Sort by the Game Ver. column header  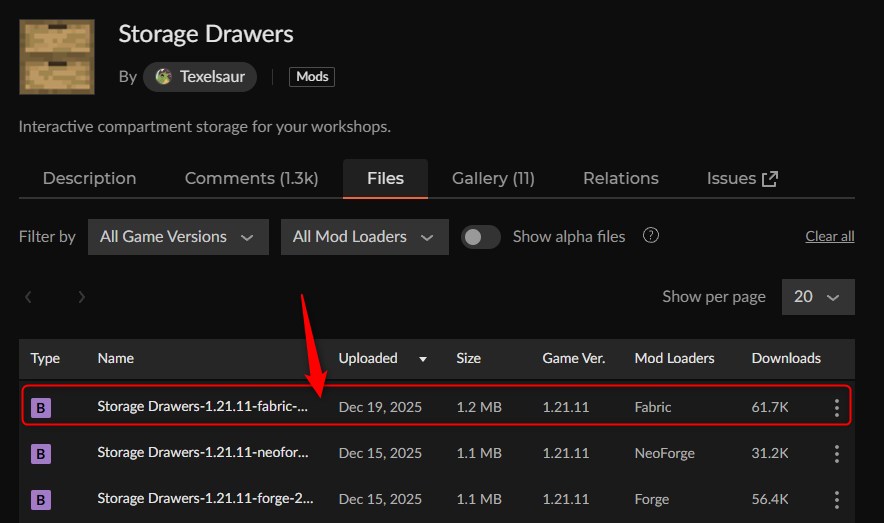[574, 358]
